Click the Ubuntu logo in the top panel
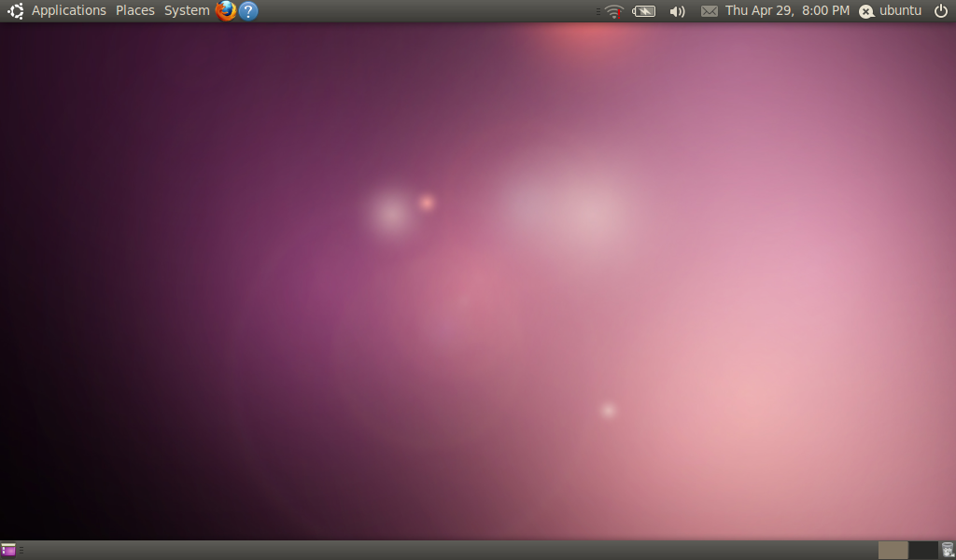The height and width of the screenshot is (560, 956). click(15, 11)
